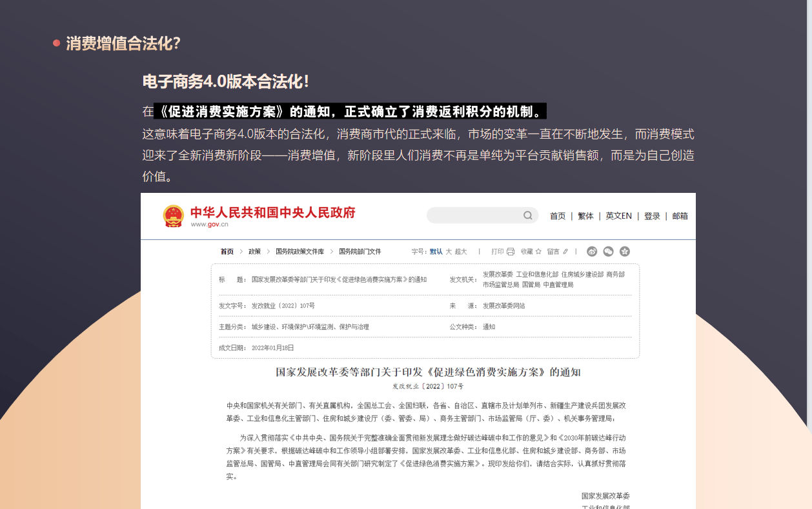The width and height of the screenshot is (812, 509).
Task: Click the paragraph beginning 这意味着电子商务4.0版本的合法化
Action: 418,155
